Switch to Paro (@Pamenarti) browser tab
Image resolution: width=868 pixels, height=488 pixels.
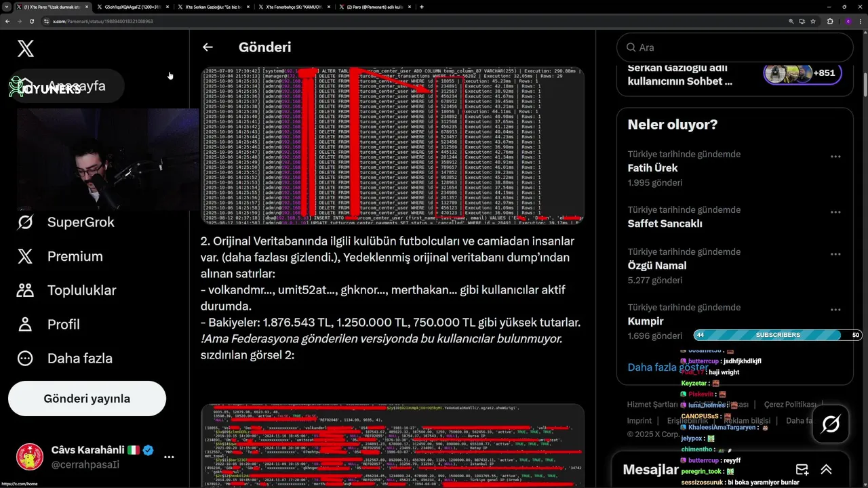[x=374, y=7]
